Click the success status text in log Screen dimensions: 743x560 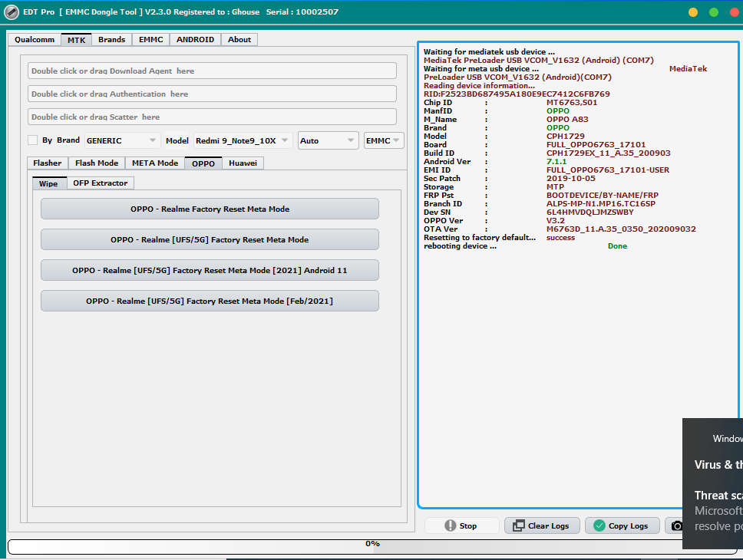[x=560, y=237]
